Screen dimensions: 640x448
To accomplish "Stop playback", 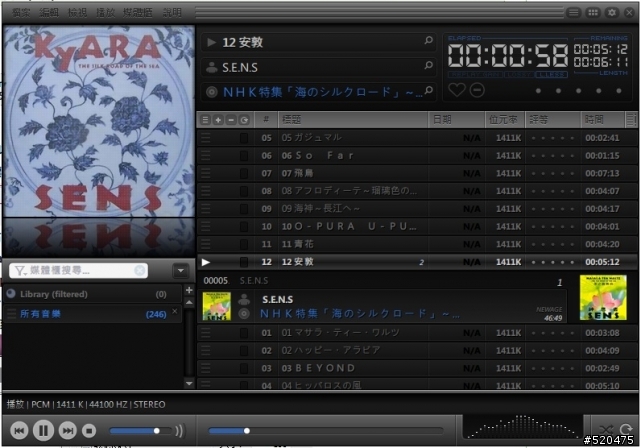I will pyautogui.click(x=89, y=430).
